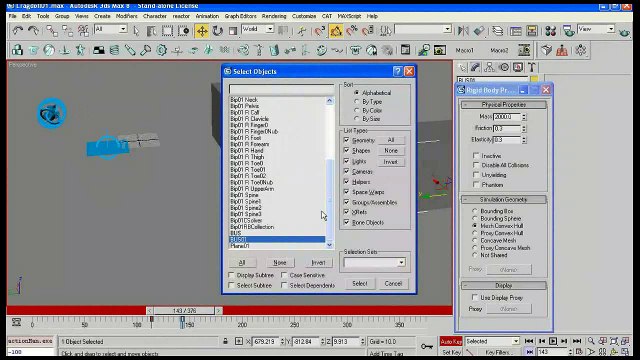Go to the start frame button

(529, 341)
